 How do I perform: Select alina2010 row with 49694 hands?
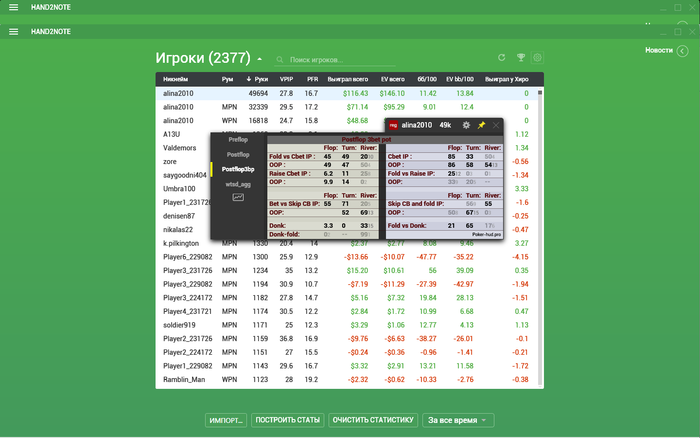346,93
